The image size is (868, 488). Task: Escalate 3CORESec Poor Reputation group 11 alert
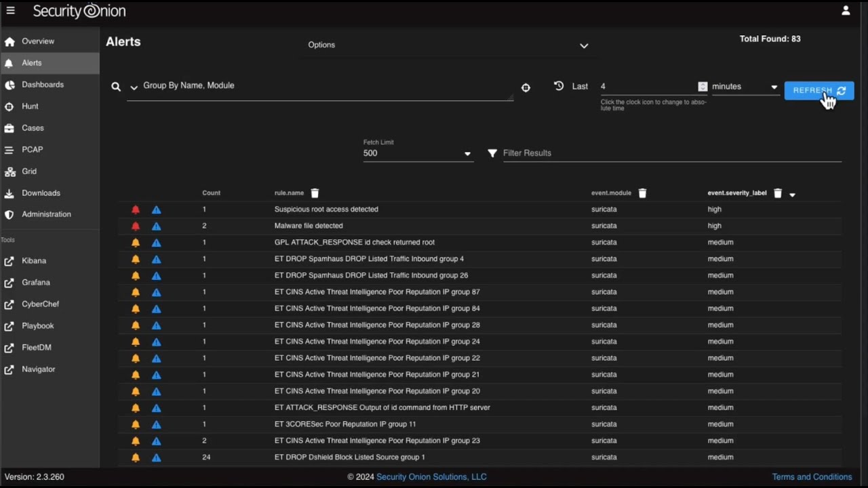[156, 424]
